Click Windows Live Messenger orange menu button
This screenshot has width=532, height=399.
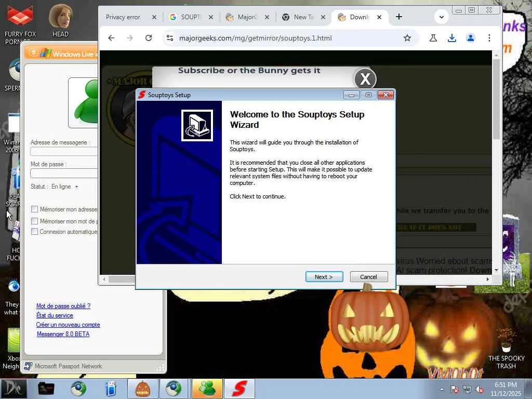click(x=34, y=53)
